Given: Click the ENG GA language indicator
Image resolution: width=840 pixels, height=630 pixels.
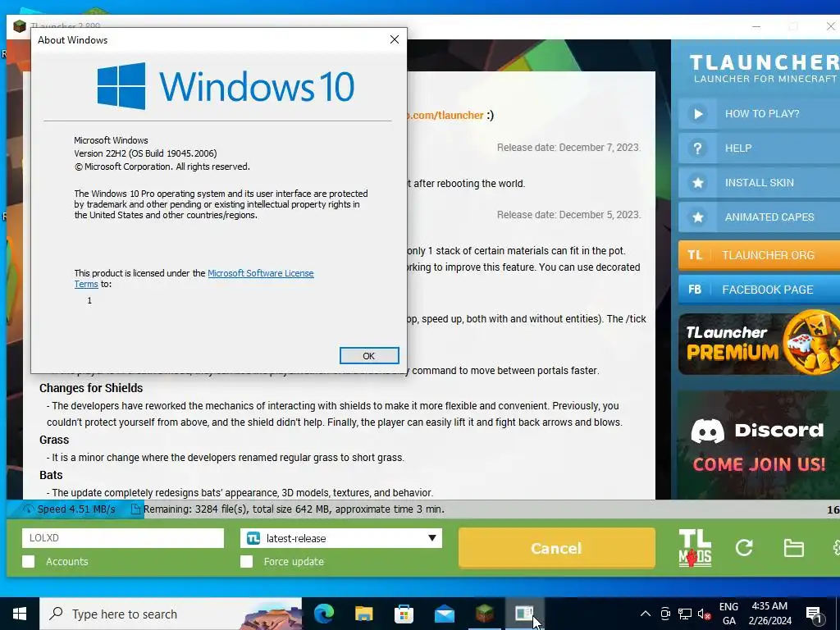Looking at the screenshot, I should pos(728,614).
